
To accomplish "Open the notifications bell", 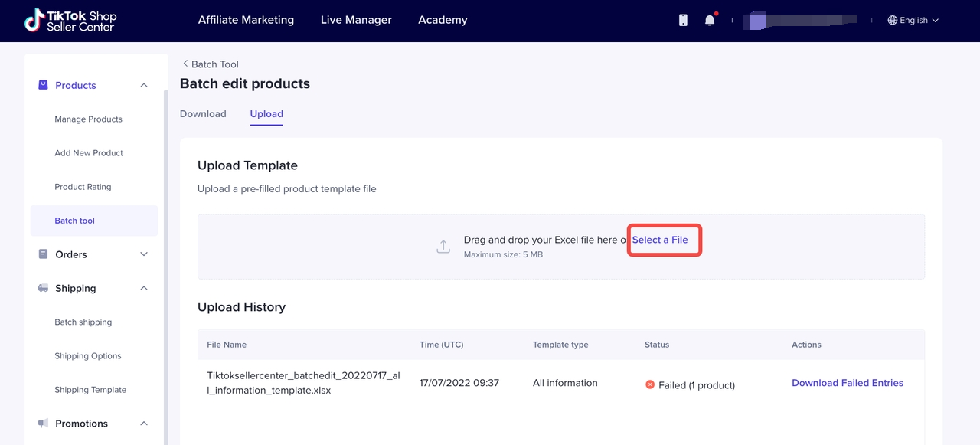I will 710,21.
